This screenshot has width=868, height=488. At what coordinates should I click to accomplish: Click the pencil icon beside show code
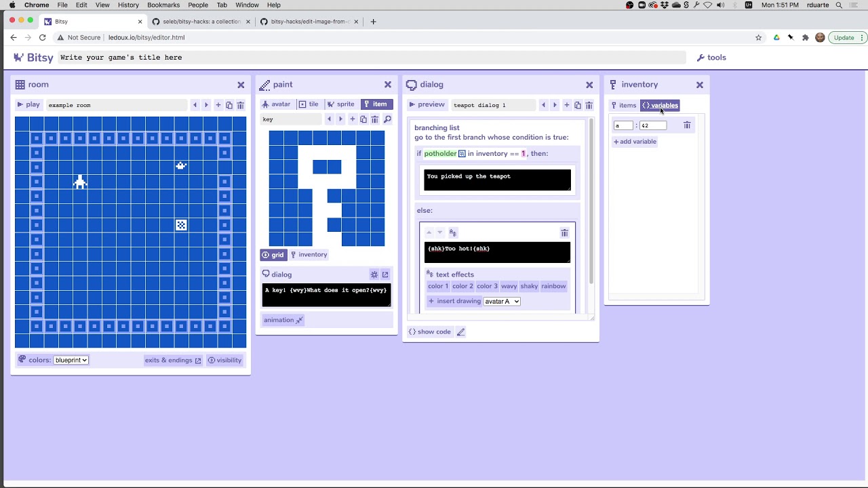tap(460, 332)
